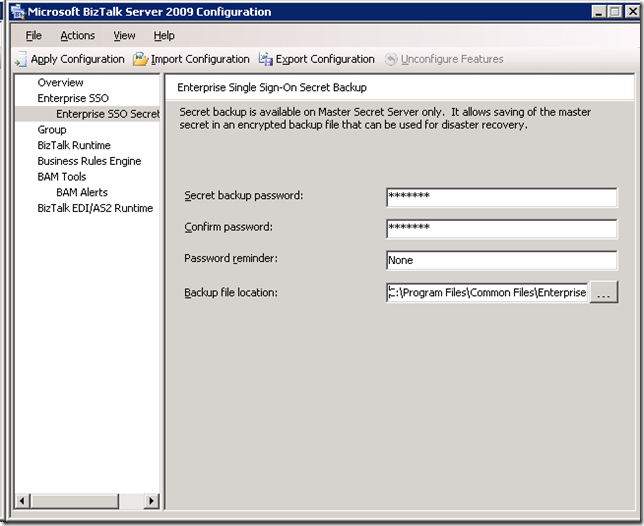Select BAM Alerts tree node
The height and width of the screenshot is (526, 644).
point(82,192)
